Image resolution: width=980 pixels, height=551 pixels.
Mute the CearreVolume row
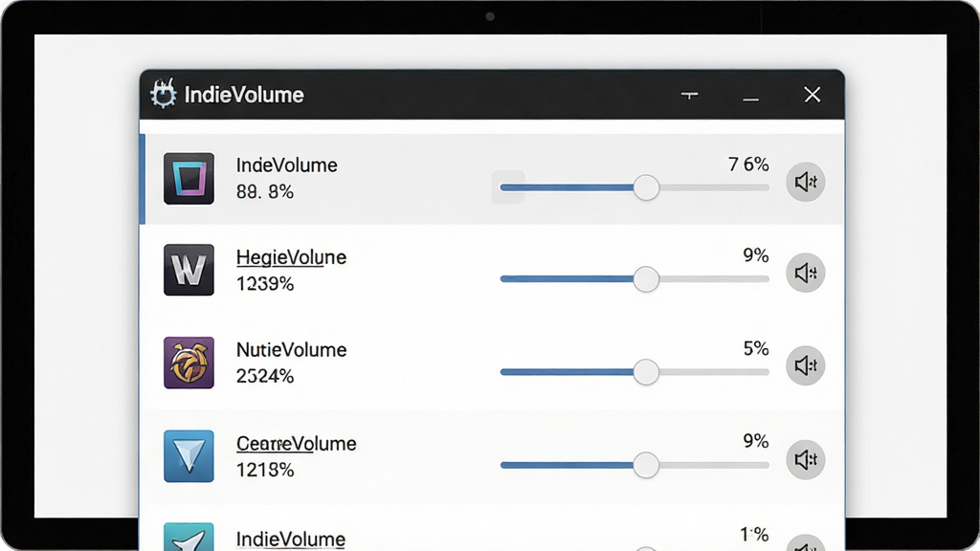tap(806, 460)
